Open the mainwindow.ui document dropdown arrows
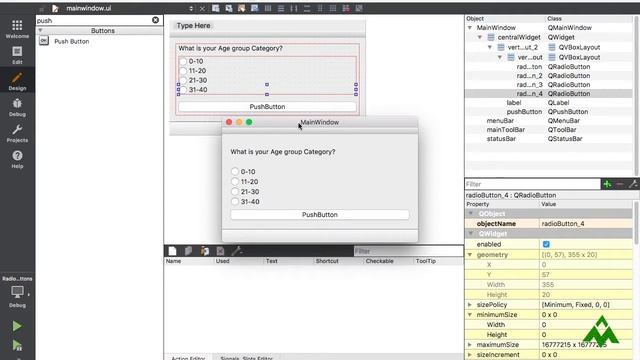 (191, 8)
